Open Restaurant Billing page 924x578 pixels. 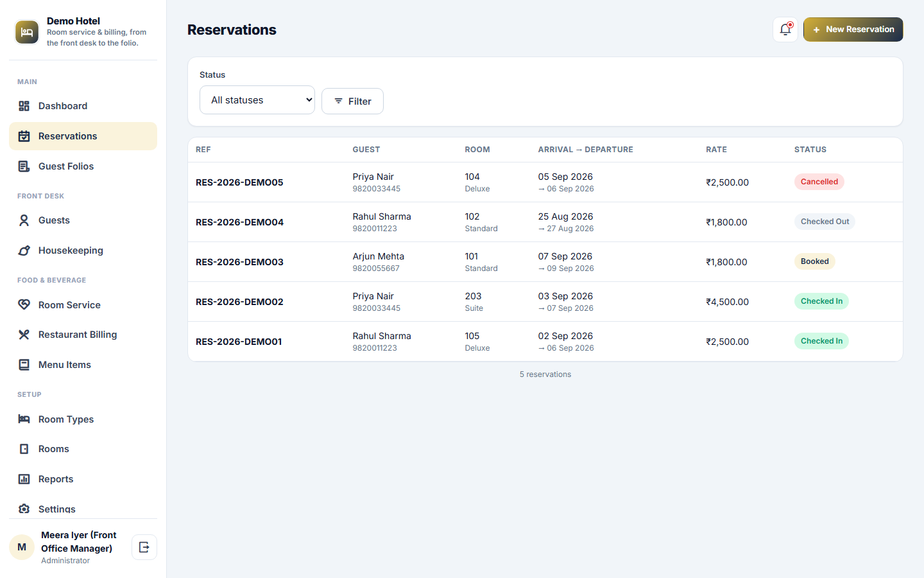(x=83, y=335)
